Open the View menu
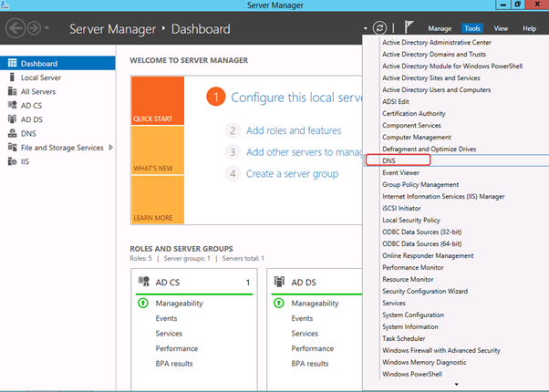This screenshot has width=549, height=392. [x=501, y=28]
